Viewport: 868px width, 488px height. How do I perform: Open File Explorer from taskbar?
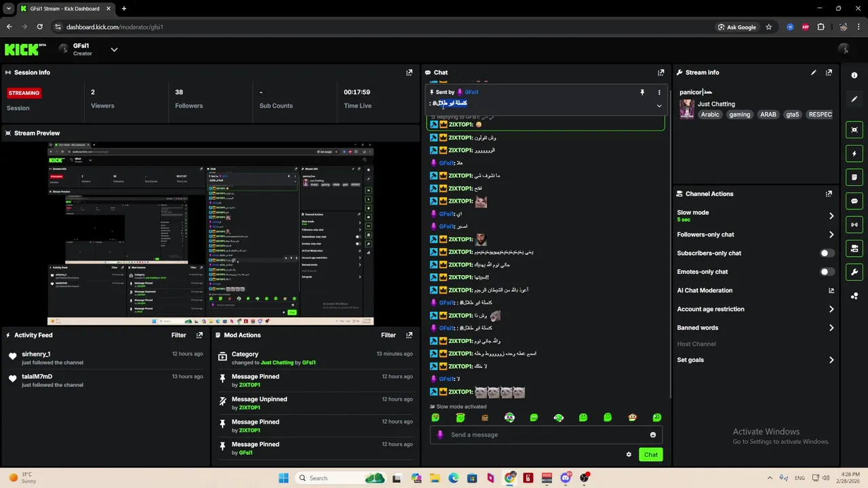point(435,478)
